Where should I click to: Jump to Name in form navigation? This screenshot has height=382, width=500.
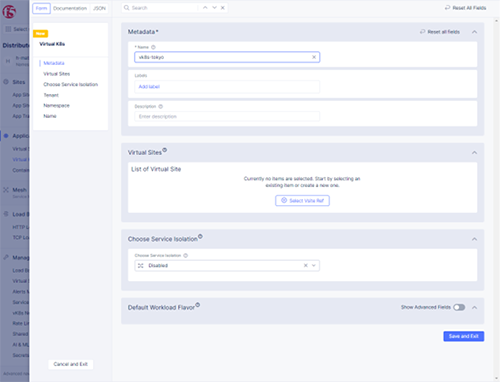pos(50,116)
